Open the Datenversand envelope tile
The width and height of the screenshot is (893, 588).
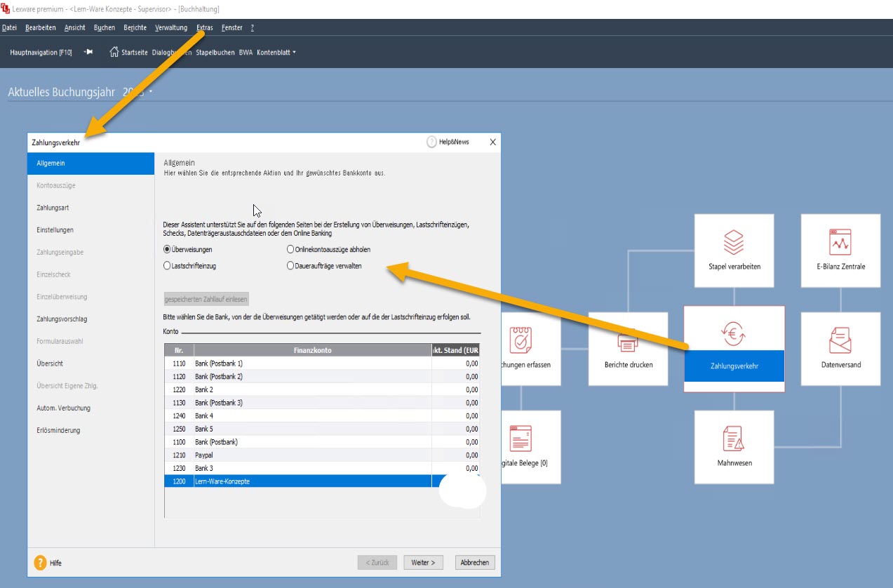point(840,349)
